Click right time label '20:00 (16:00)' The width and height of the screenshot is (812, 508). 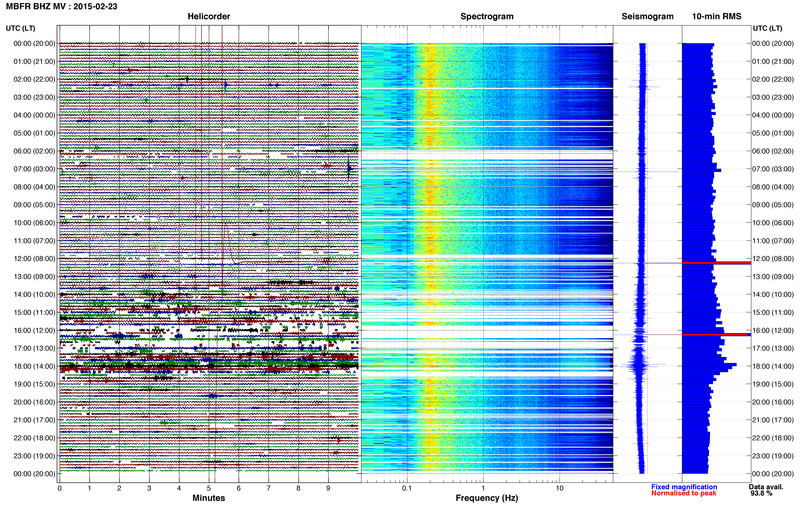(x=773, y=402)
